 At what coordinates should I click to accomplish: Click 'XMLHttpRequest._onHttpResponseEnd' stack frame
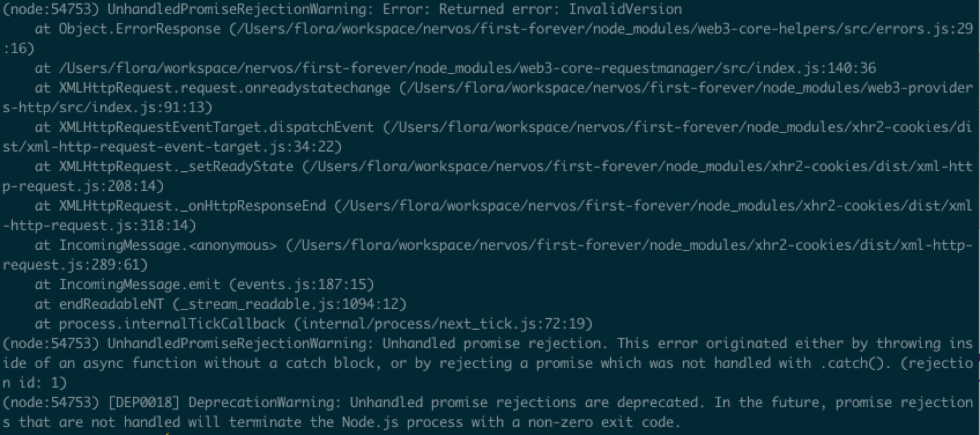(x=192, y=206)
